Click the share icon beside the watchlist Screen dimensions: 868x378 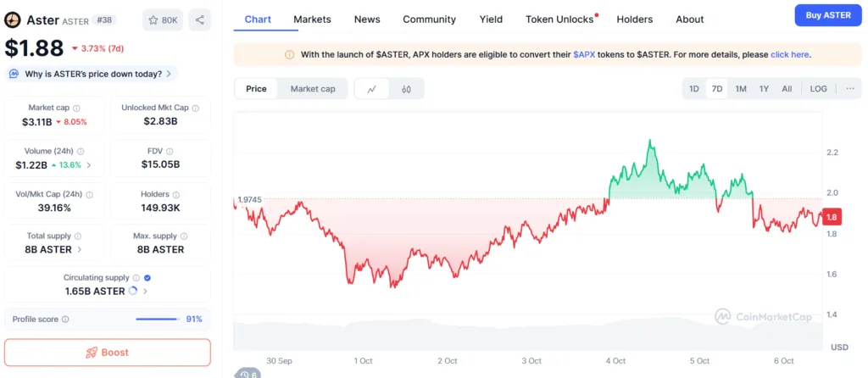coord(200,19)
